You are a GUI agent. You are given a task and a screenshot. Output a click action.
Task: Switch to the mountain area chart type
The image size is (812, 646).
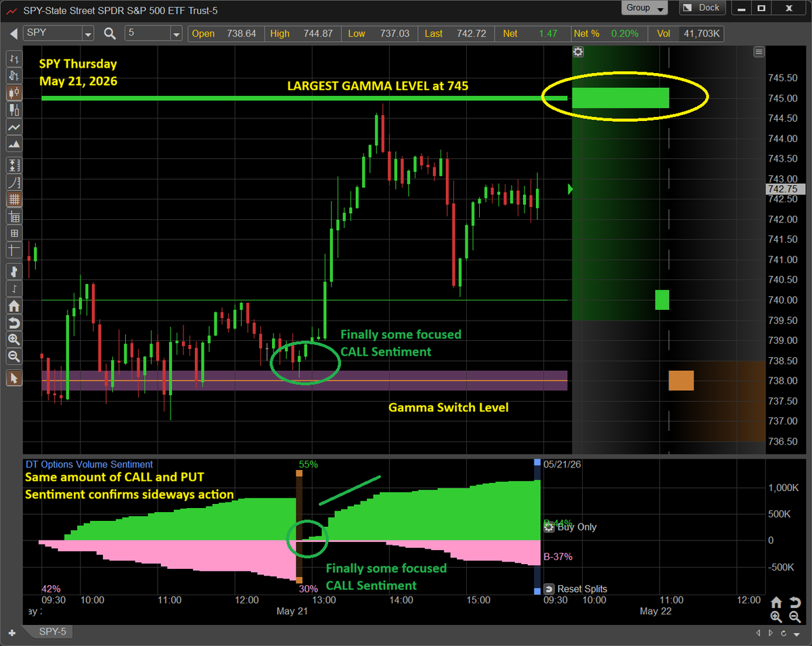coord(14,143)
